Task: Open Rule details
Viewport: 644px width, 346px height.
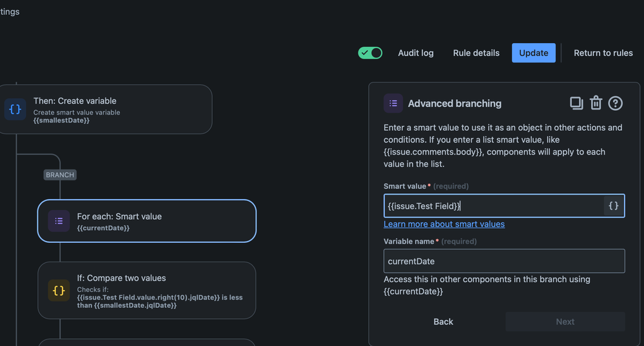Action: [x=476, y=53]
